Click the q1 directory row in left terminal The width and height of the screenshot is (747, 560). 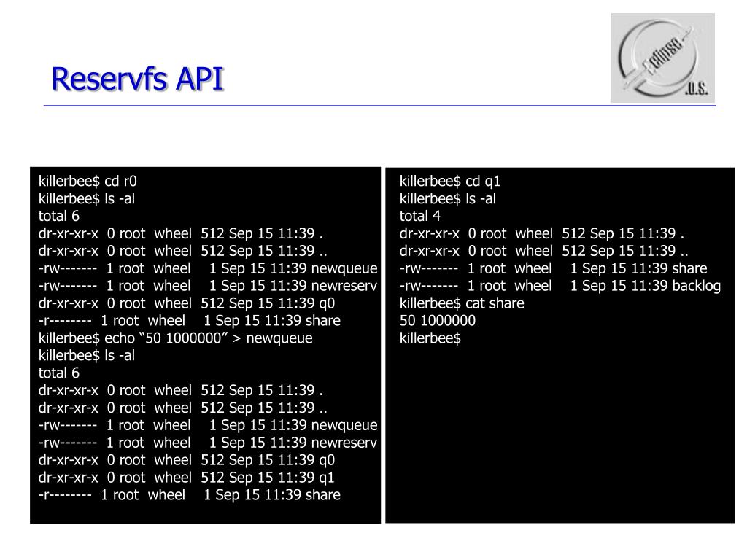click(x=186, y=478)
